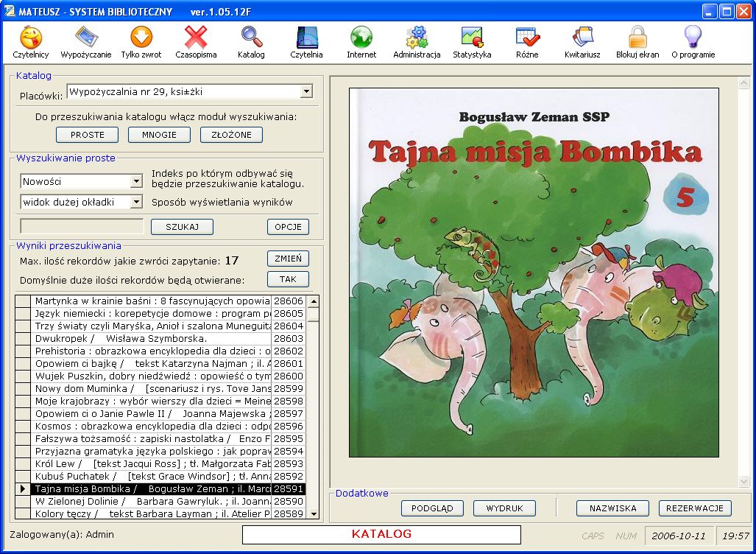
Task: Click the REZERWACJE button
Action: 695,508
